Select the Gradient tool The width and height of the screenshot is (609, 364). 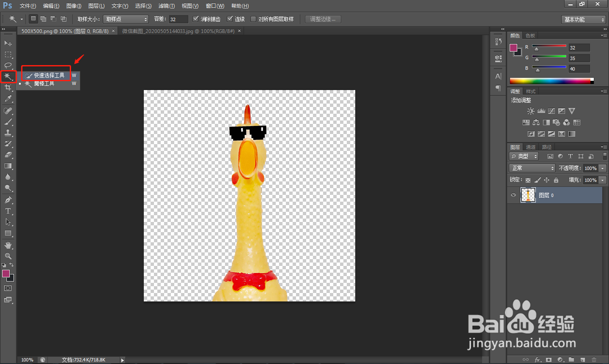point(8,166)
